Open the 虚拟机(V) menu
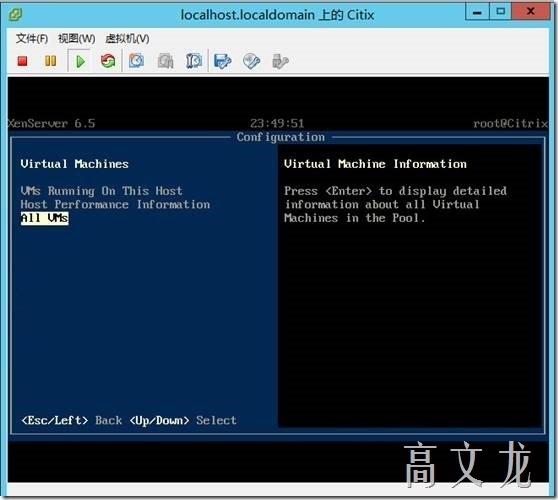The width and height of the screenshot is (558, 500). [x=127, y=38]
